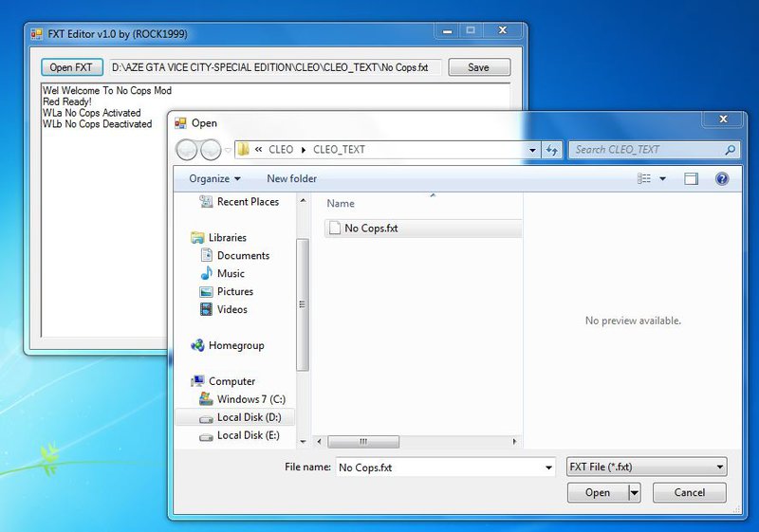
Task: Click the file path field in FXT Editor
Action: (274, 67)
